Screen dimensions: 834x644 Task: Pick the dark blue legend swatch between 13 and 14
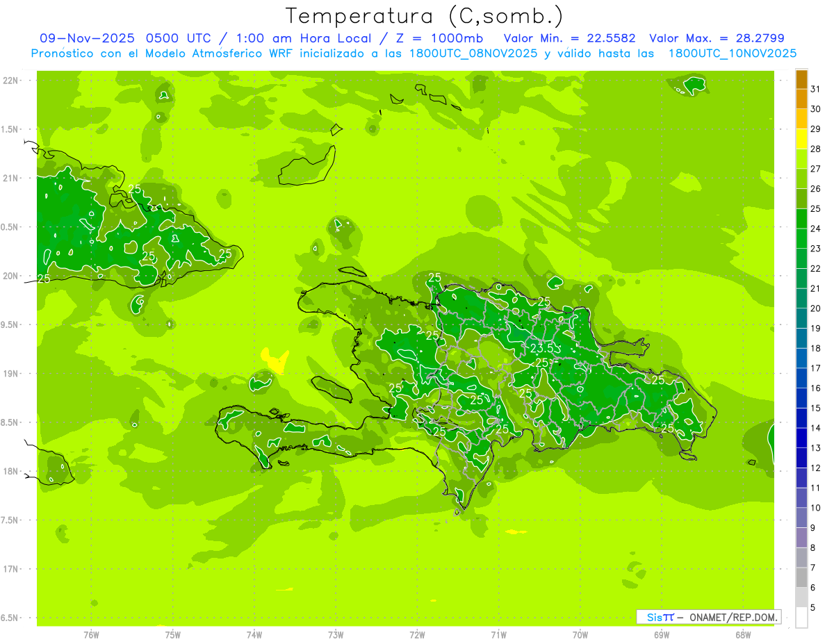point(801,438)
